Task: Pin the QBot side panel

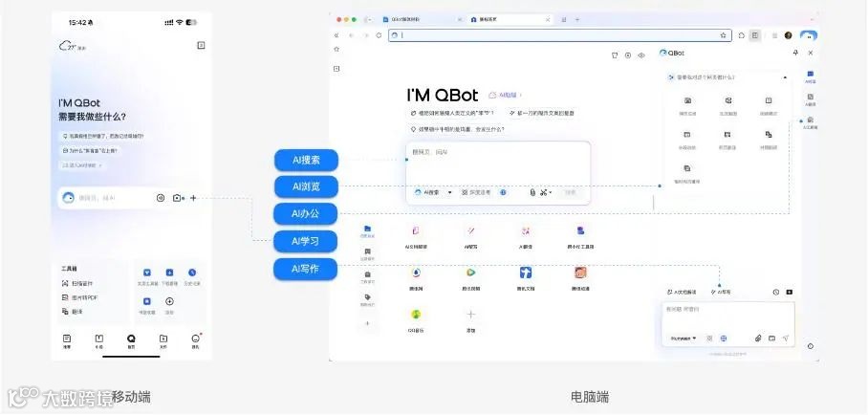Action: click(795, 53)
